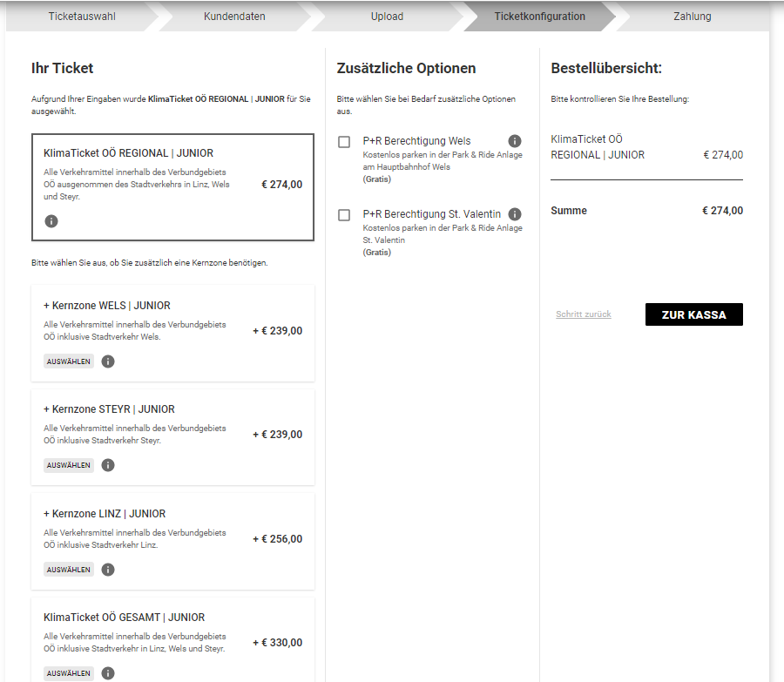Viewport: 784px width, 682px height.
Task: Click price + € 256,00 for Linz
Action: pyautogui.click(x=278, y=539)
